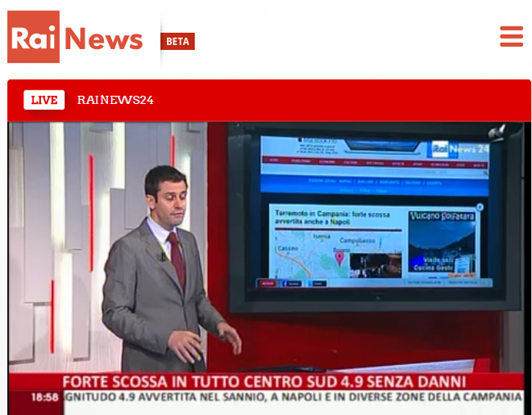The height and width of the screenshot is (415, 532).
Task: Click the scrolling news ticker text
Action: (x=294, y=397)
